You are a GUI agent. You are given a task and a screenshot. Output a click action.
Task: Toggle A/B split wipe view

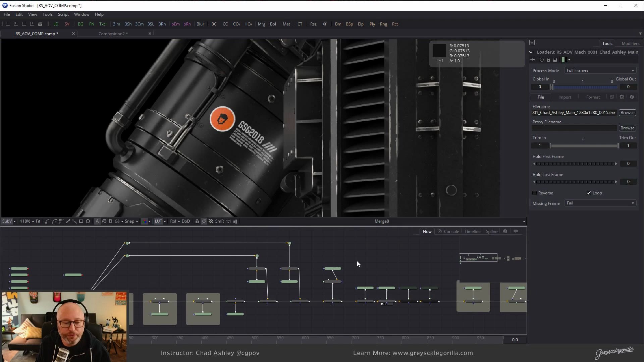coord(104,221)
